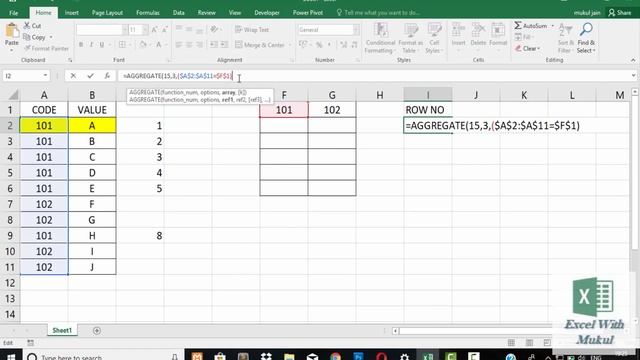Expand the AutoSum dropdown arrow

pos(553,26)
